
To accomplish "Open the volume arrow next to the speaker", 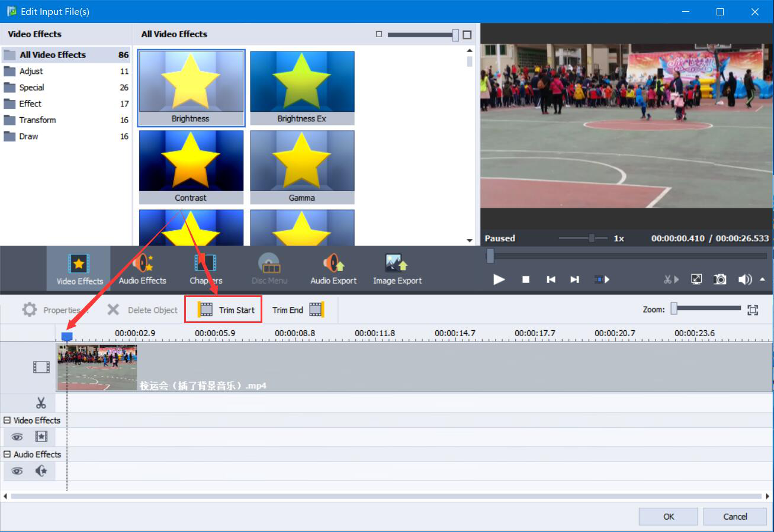I will point(762,279).
